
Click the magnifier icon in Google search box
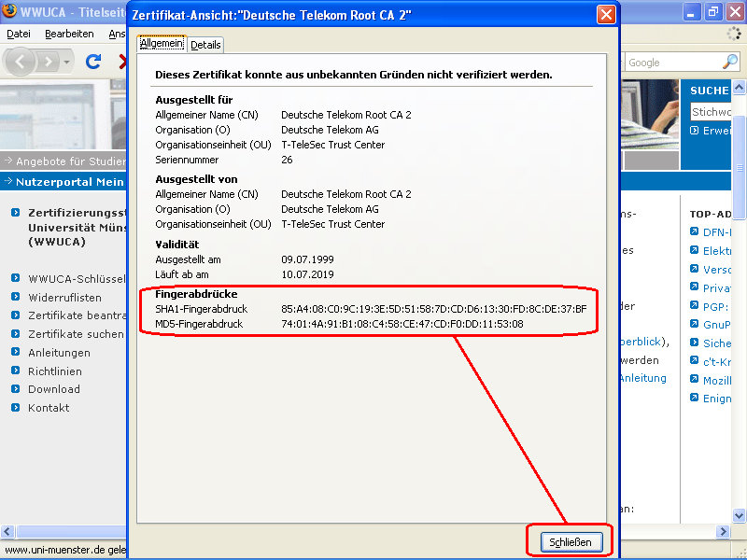tap(730, 63)
